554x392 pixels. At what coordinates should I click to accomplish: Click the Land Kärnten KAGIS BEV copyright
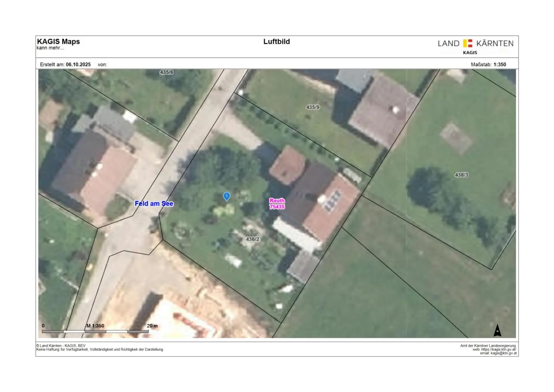pos(61,346)
